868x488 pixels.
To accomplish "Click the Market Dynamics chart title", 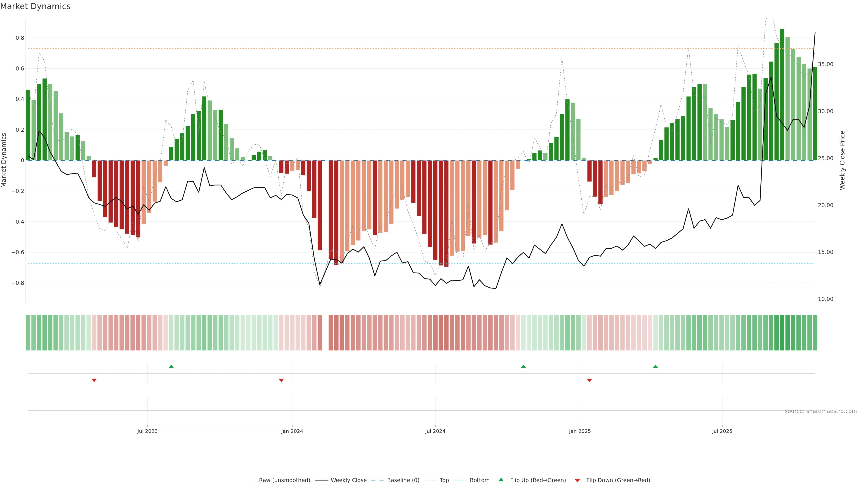I will tap(35, 6).
